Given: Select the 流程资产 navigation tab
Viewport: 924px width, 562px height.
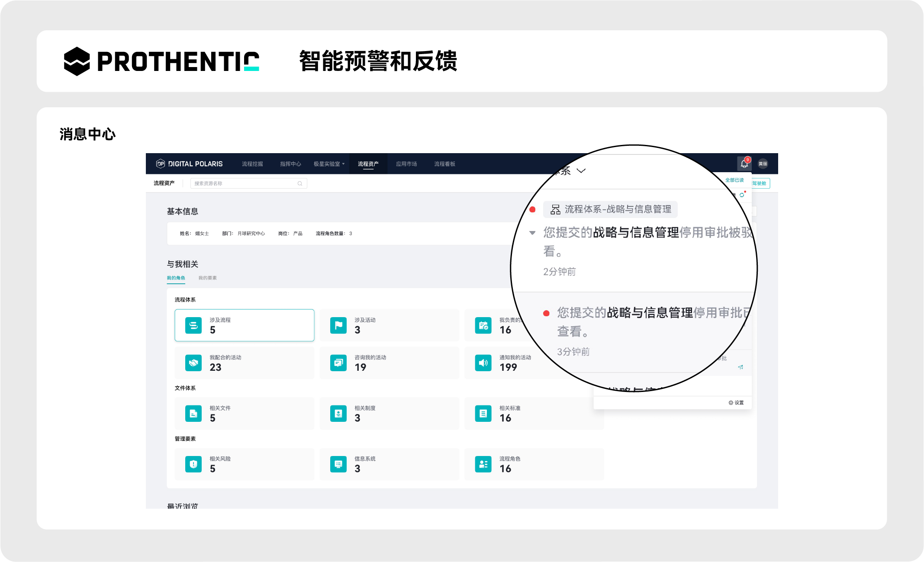Looking at the screenshot, I should pyautogui.click(x=368, y=164).
